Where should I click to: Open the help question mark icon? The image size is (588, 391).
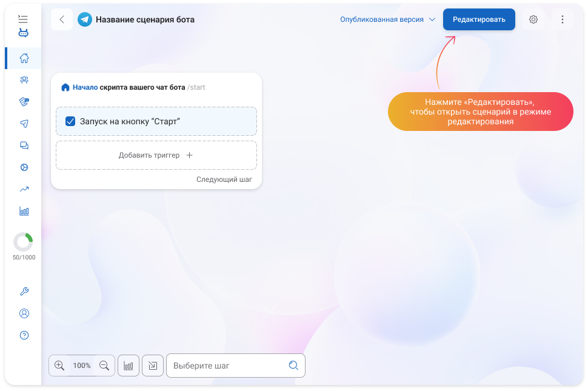(x=24, y=335)
